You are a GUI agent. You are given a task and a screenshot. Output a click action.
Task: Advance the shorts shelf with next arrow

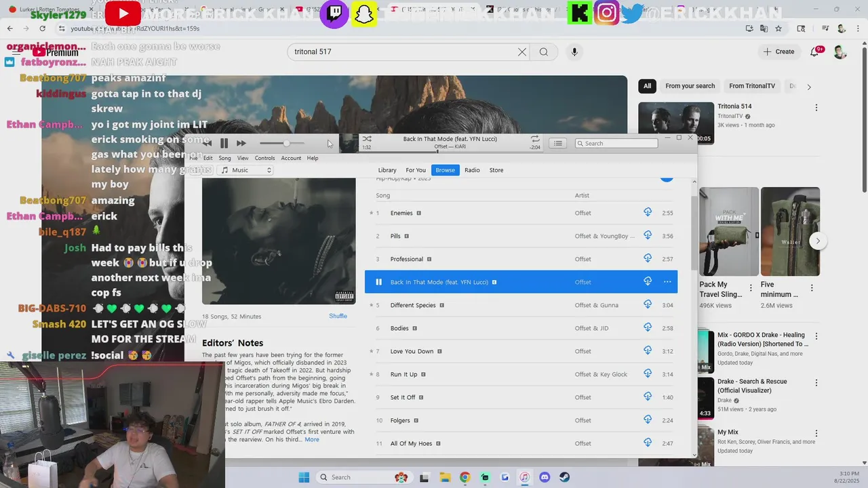[x=818, y=241]
